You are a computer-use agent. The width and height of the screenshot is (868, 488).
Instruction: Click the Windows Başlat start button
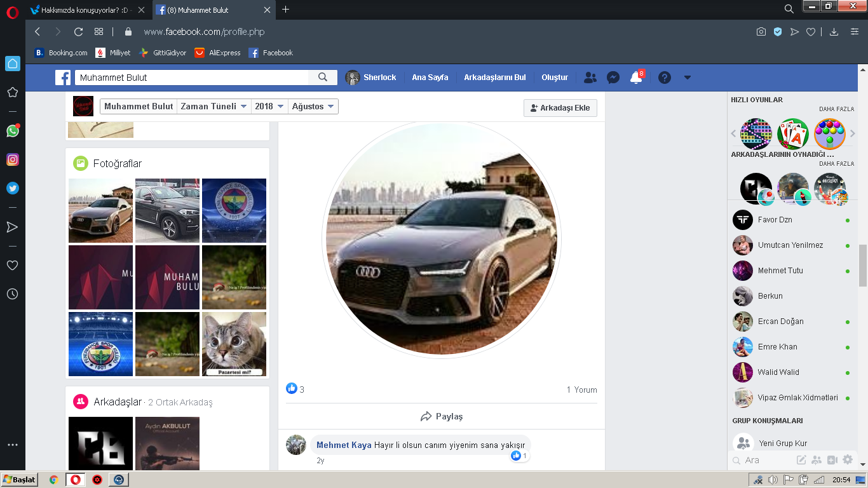20,480
